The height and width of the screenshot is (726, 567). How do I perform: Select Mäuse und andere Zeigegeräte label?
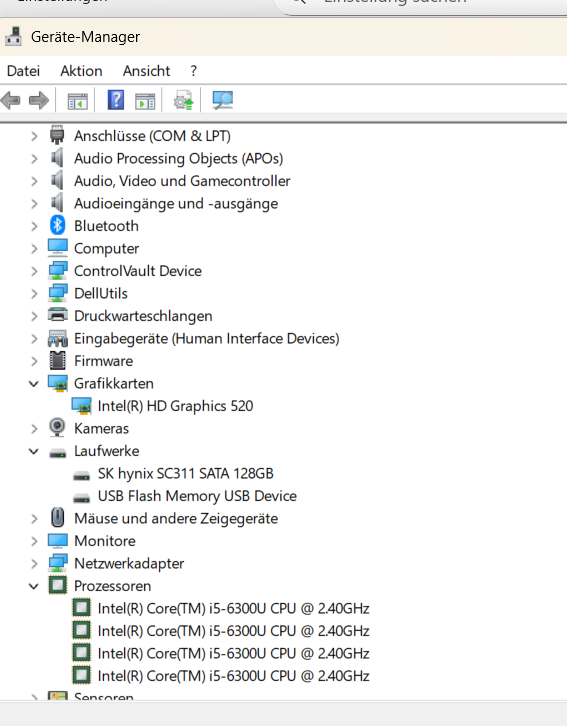(176, 519)
